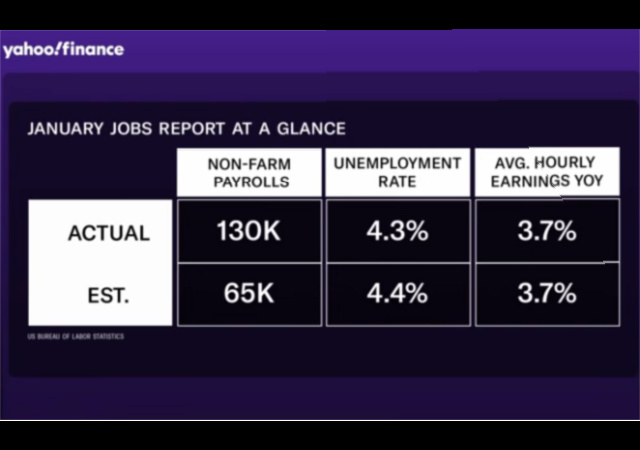Click the empty dark cell above ACTUAL
The height and width of the screenshot is (450, 640).
(x=100, y=172)
